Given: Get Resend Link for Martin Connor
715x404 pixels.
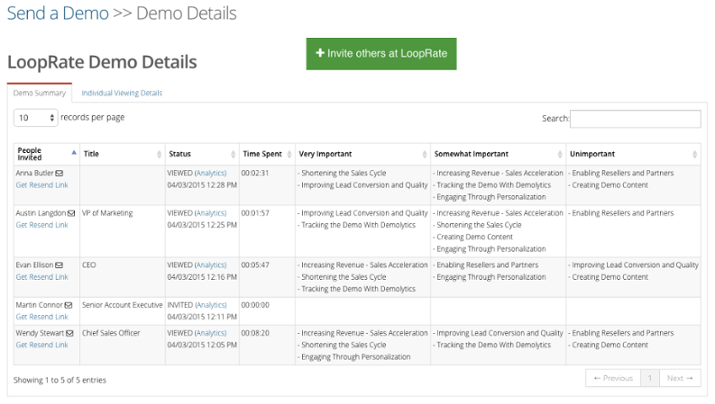Looking at the screenshot, I should 42,317.
